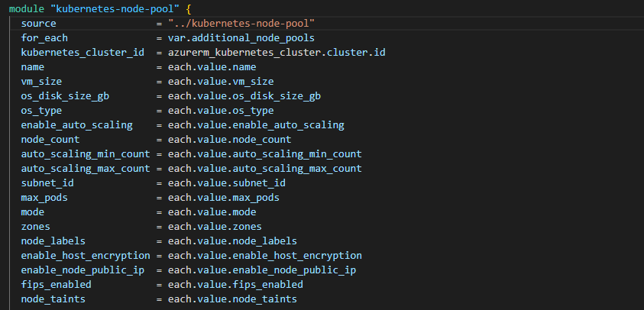Click each.value.max_pods value
This screenshot has width=644, height=310.
224,198
